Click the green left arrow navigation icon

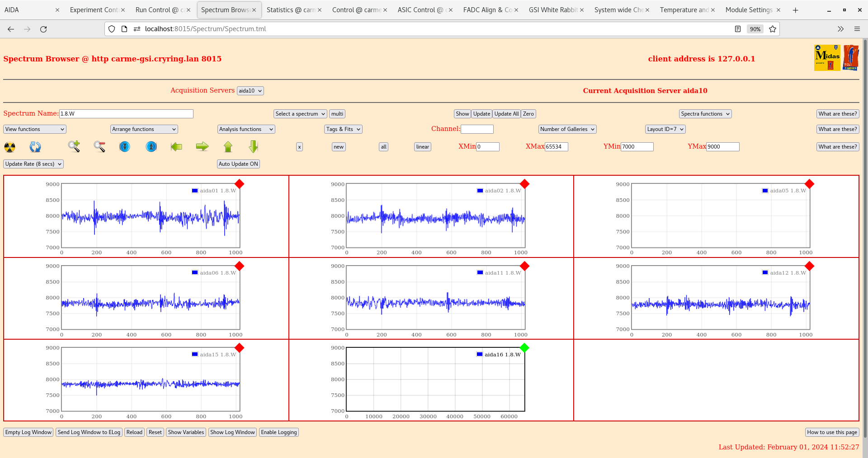pyautogui.click(x=176, y=147)
